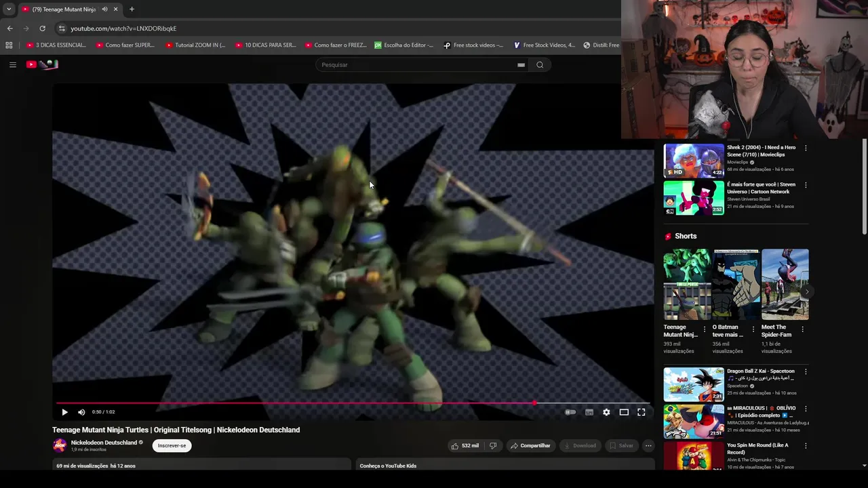Screen dimensions: 868x488
Task: Switch to theater mode view
Action: tap(624, 412)
